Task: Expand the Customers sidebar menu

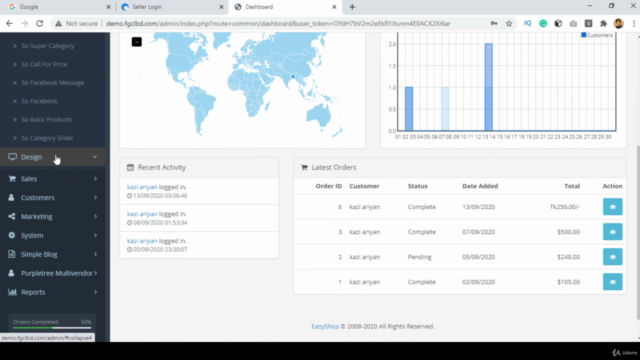Action: 53,198
